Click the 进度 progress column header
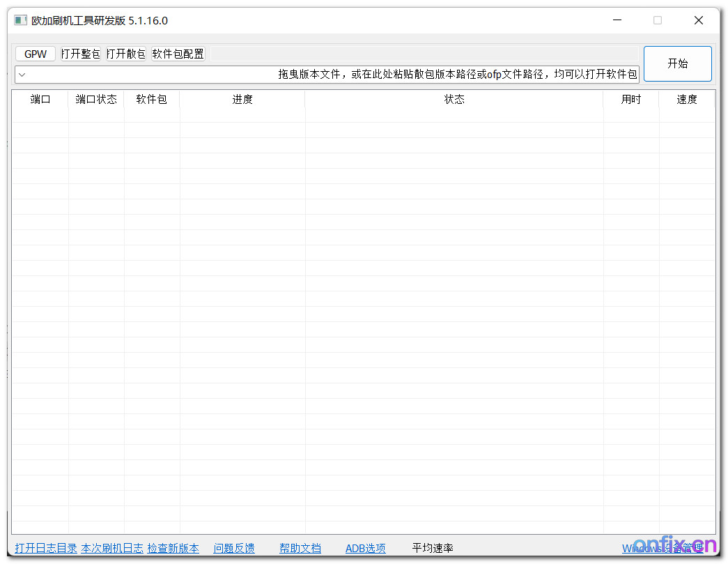 (x=242, y=99)
